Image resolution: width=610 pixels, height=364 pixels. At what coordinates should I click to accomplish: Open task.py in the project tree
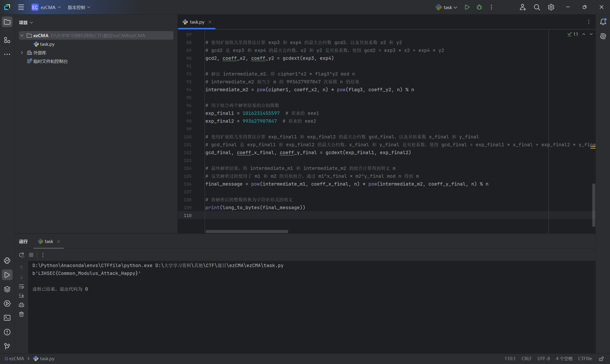pyautogui.click(x=47, y=44)
